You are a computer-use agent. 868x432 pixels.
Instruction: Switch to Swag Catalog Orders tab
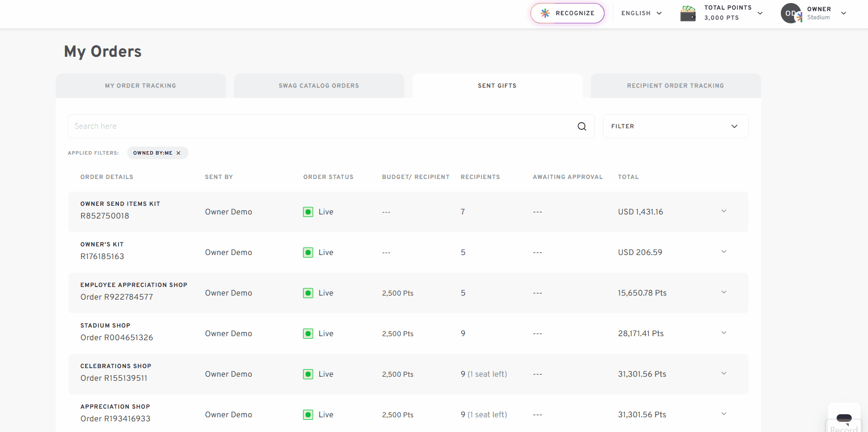pos(319,86)
